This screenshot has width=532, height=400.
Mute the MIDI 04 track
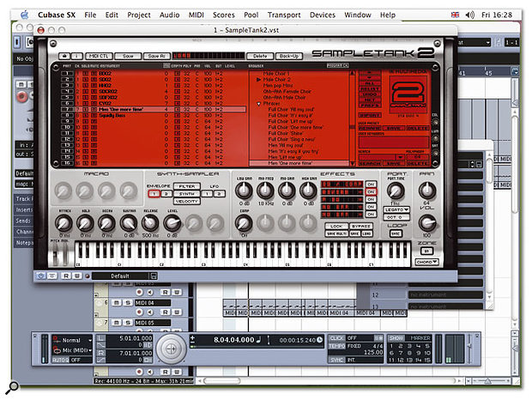[x=116, y=303]
